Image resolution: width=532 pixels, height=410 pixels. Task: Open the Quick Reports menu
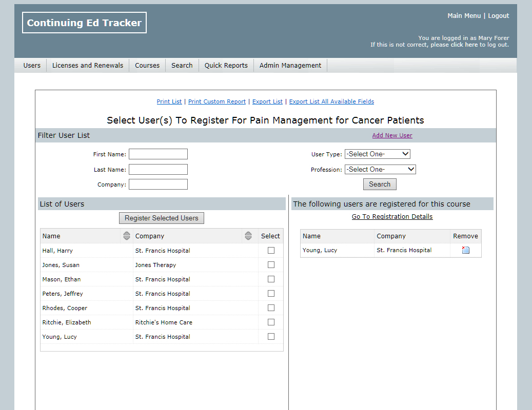coord(226,65)
